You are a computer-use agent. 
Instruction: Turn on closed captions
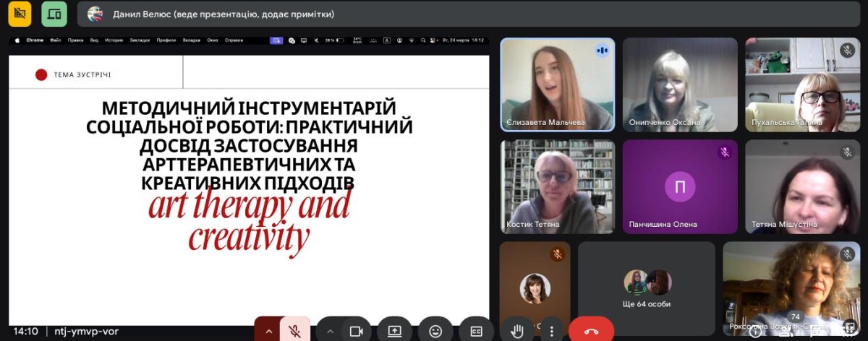[476, 331]
